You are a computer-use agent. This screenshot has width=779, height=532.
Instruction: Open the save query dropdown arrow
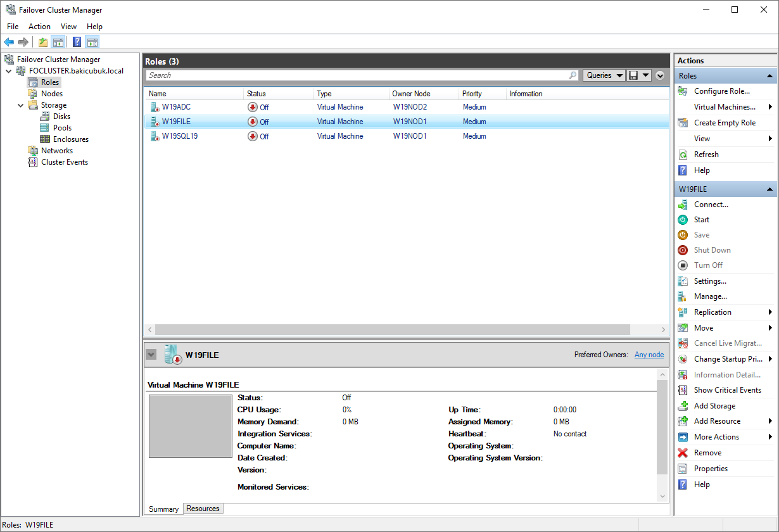click(x=645, y=75)
